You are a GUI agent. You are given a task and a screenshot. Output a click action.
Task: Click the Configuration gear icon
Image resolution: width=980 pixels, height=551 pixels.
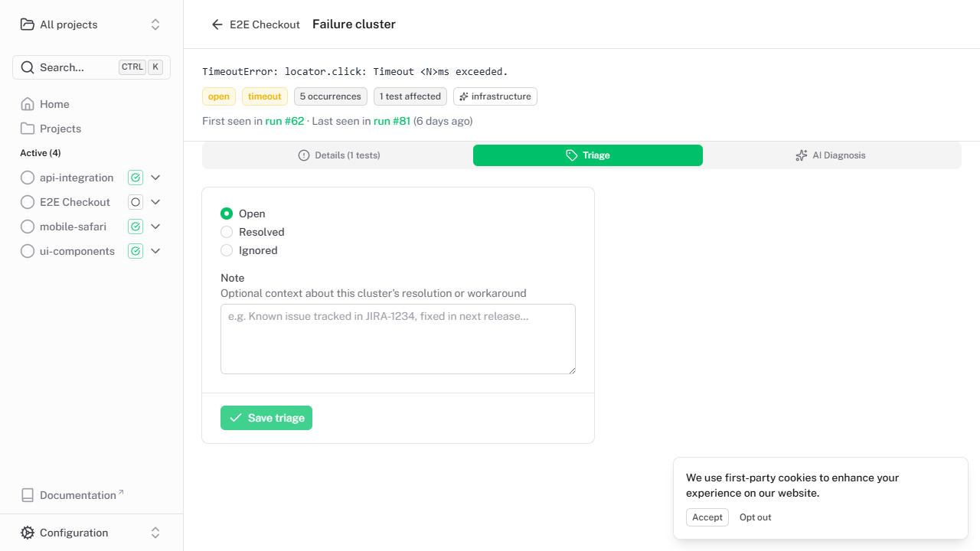[x=28, y=533]
